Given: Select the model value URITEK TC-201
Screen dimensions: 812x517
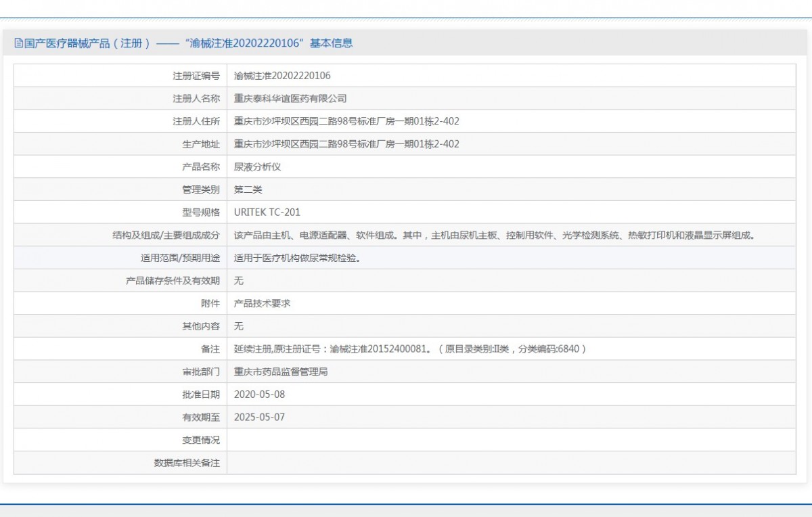Looking at the screenshot, I should point(267,212).
